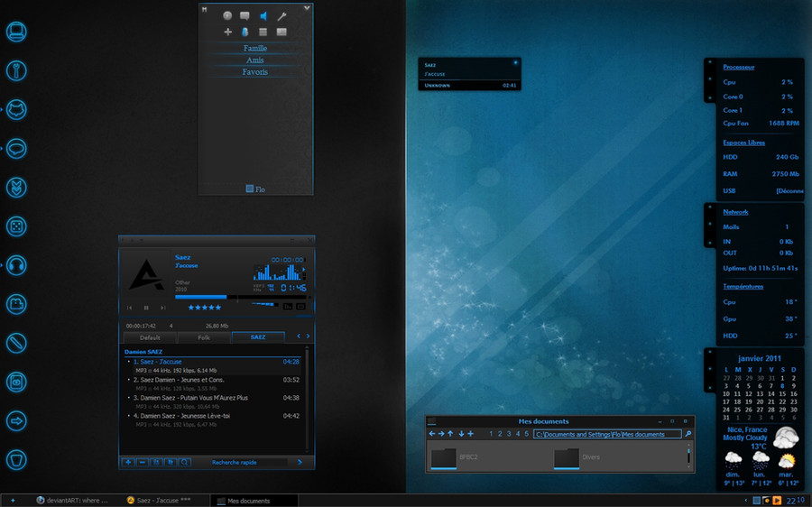Viewport: 812px width, 507px height.
Task: Click the list view icon in messenger
Action: click(263, 32)
